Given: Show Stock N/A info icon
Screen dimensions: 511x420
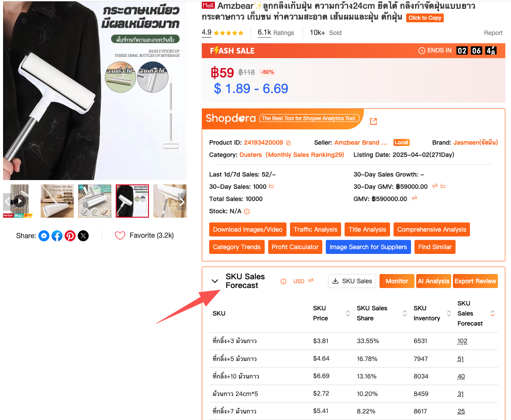Looking at the screenshot, I should point(247,212).
